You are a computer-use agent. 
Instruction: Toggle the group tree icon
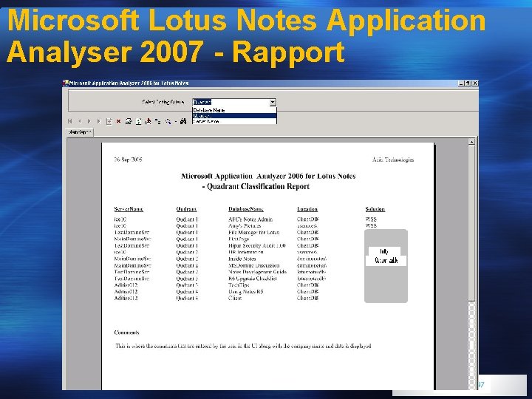point(158,121)
